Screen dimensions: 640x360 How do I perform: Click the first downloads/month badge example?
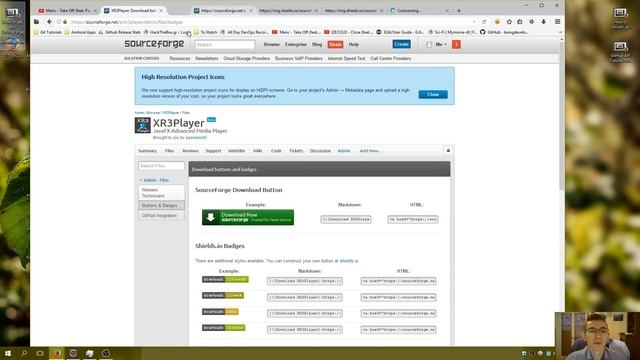click(225, 279)
